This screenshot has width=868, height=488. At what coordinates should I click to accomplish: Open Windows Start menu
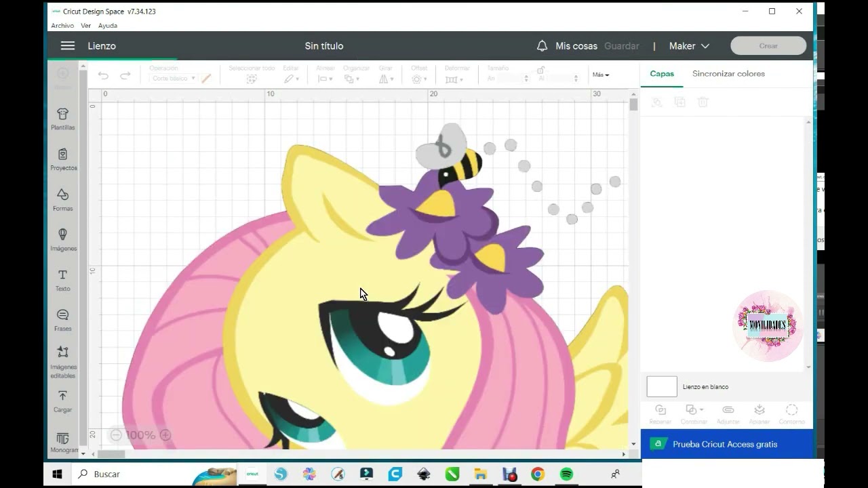tap(58, 474)
